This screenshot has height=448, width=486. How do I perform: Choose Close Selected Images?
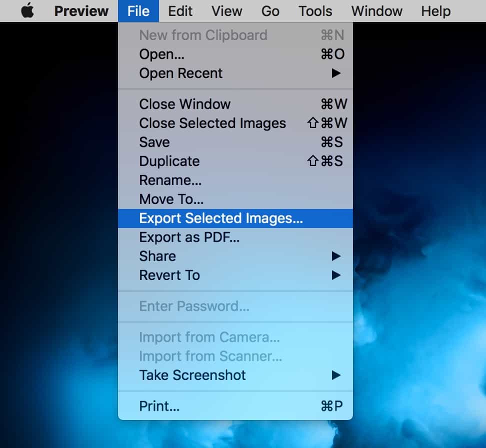212,123
